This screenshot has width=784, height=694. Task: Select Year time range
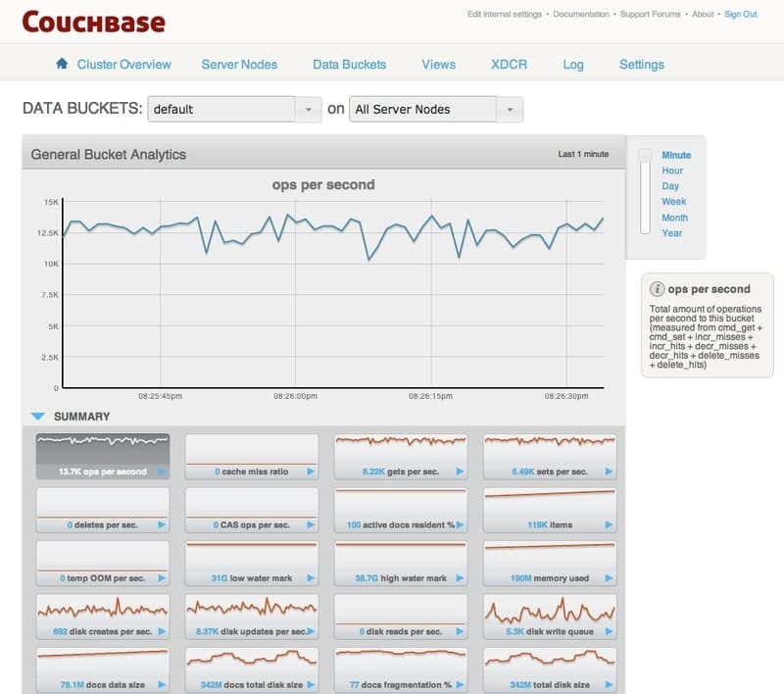(x=671, y=233)
